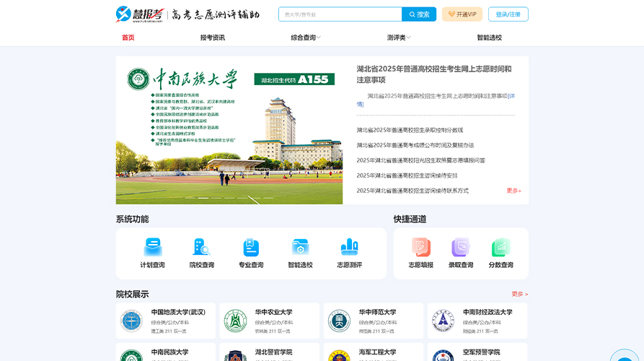The width and height of the screenshot is (644, 361).
Task: Go to the 首页 tab
Action: pos(128,38)
